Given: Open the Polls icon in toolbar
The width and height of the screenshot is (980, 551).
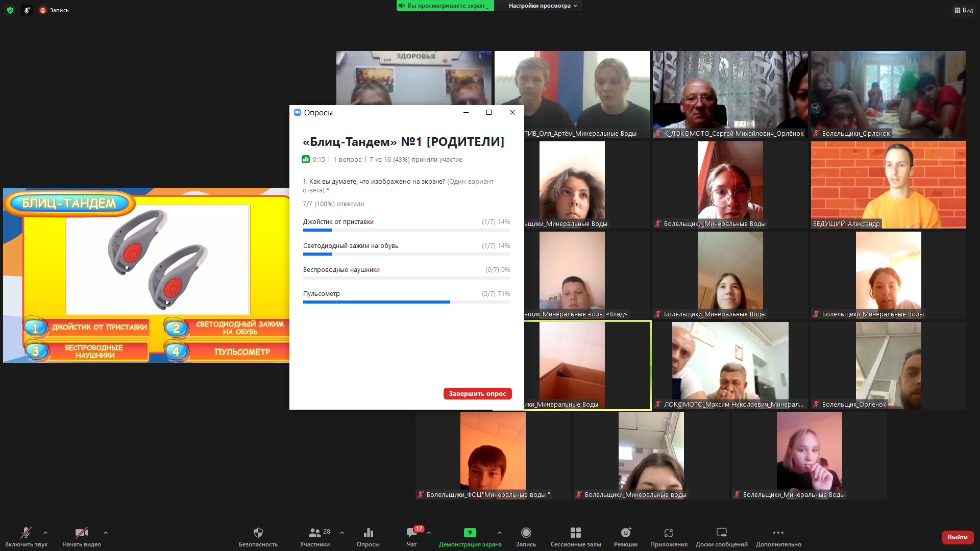Looking at the screenshot, I should (x=368, y=533).
